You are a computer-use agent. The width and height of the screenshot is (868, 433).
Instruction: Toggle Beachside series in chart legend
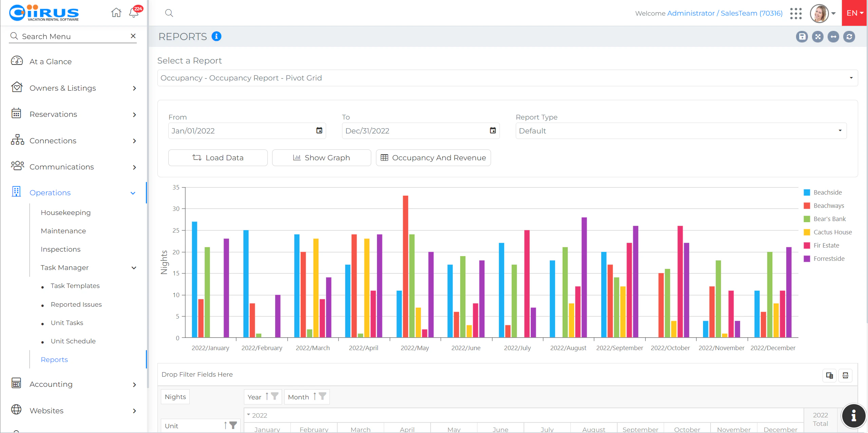827,193
